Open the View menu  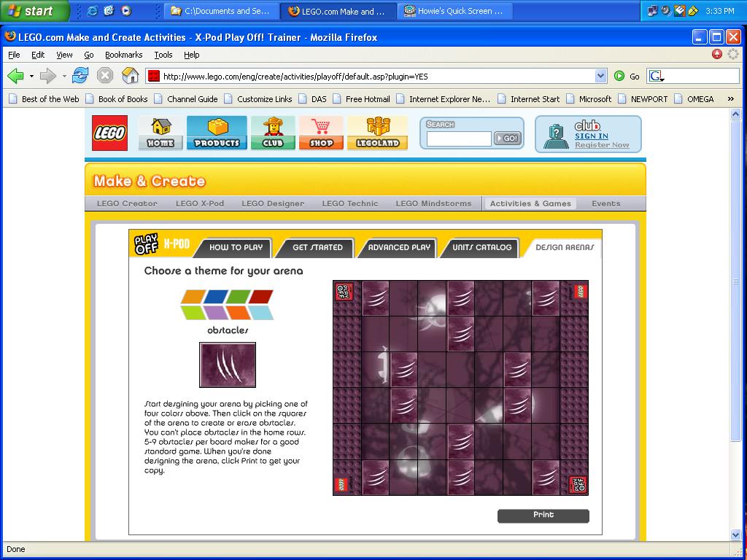pos(64,55)
